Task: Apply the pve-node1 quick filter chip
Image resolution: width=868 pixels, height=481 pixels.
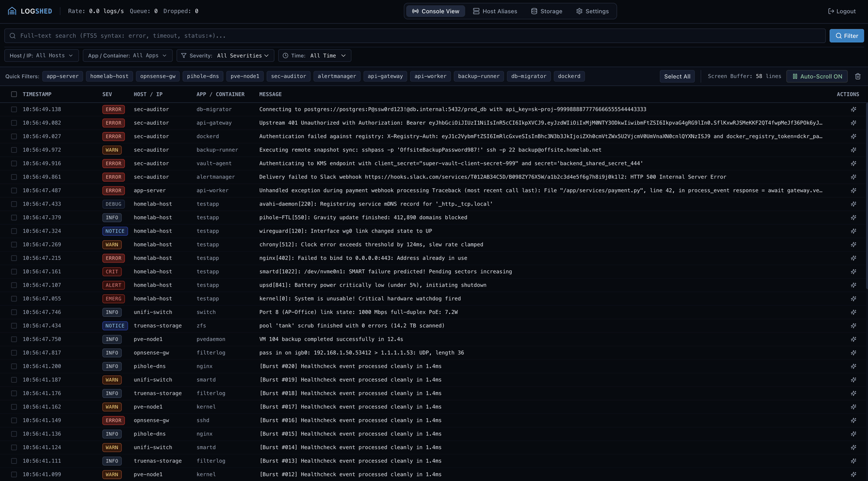Action: [245, 76]
